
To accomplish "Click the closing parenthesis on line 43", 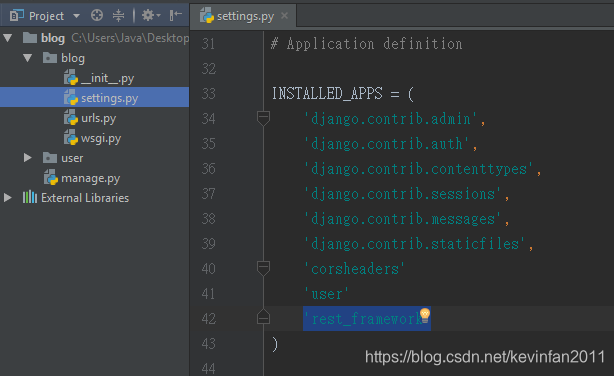I will click(275, 344).
